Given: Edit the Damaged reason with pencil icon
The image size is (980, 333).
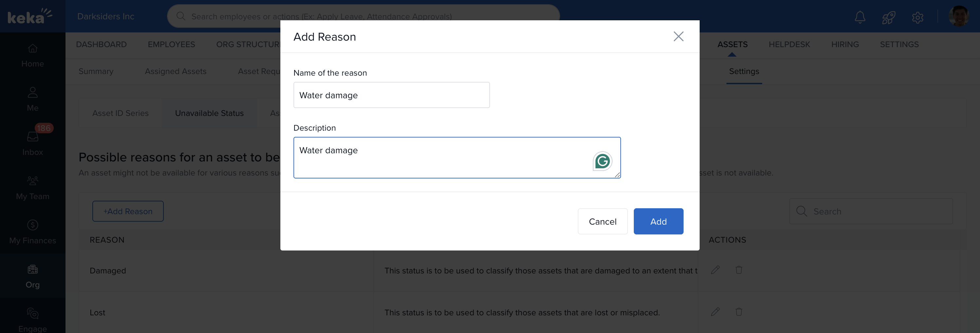Looking at the screenshot, I should pos(715,270).
